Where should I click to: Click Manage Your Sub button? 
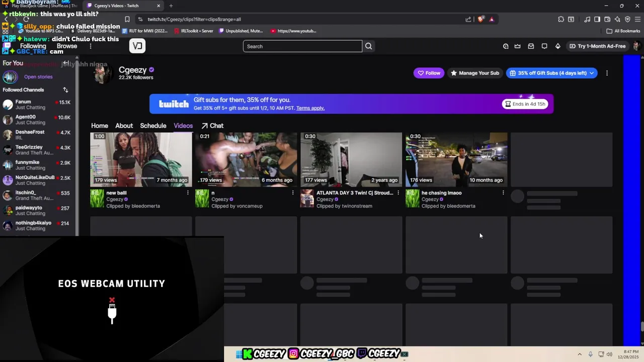(x=474, y=73)
